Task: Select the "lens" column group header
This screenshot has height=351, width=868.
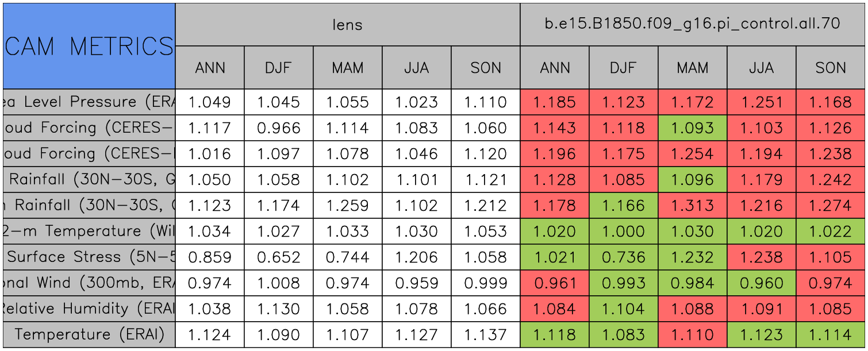Action: point(347,24)
